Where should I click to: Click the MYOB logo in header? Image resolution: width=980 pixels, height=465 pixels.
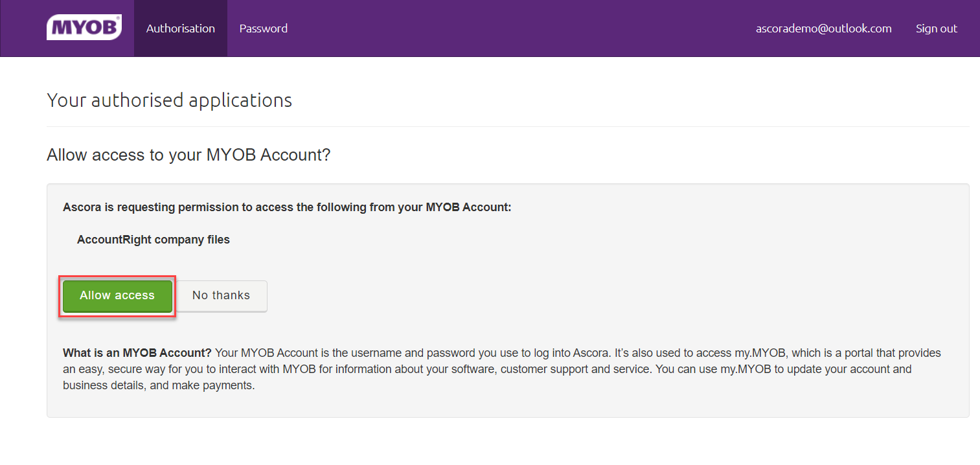point(84,28)
